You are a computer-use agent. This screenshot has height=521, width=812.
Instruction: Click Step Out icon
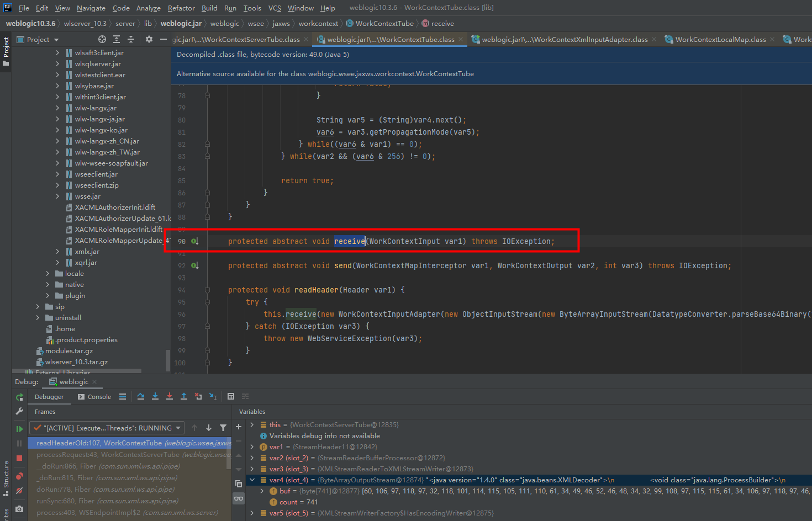pyautogui.click(x=184, y=397)
